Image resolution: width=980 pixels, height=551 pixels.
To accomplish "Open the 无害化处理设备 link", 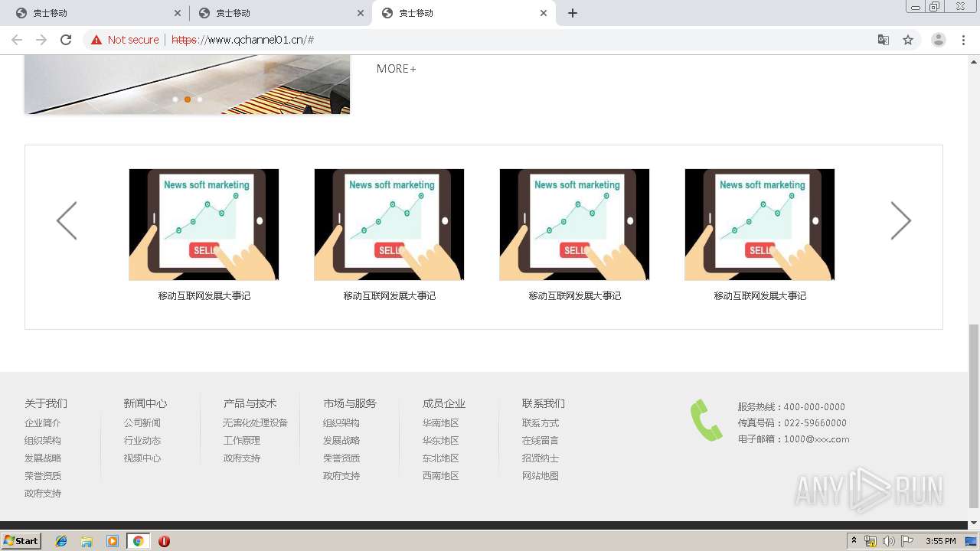I will coord(256,423).
